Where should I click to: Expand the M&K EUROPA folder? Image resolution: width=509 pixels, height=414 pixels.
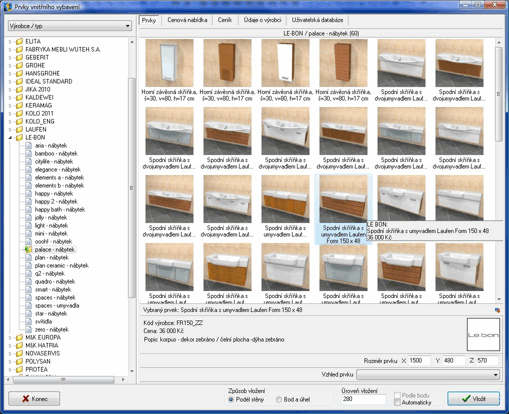point(10,337)
